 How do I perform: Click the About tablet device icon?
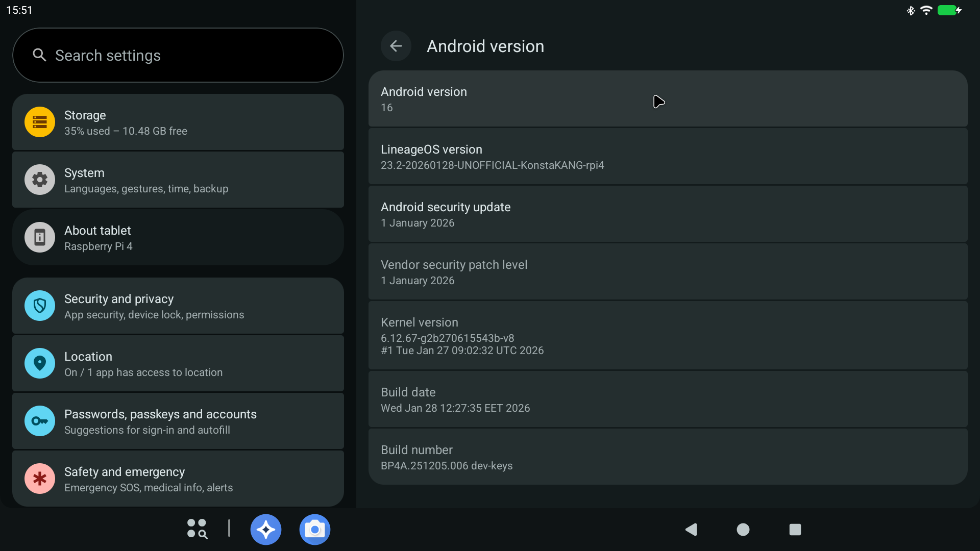(x=39, y=237)
